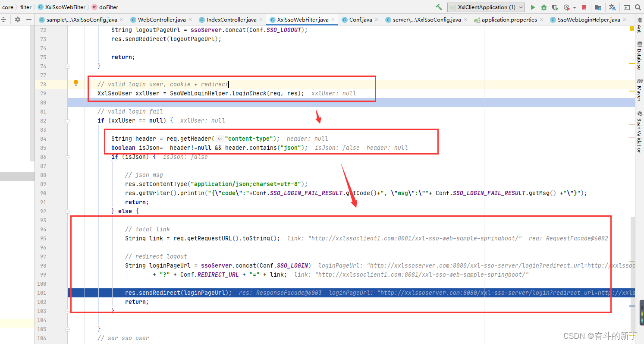Switch to WebController.java tab
This screenshot has height=344, width=644.
[162, 20]
